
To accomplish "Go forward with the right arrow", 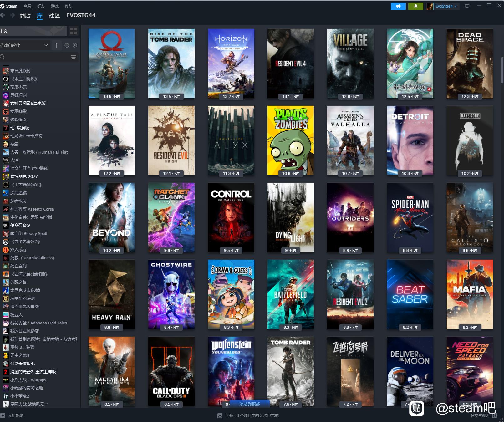I will pos(13,15).
